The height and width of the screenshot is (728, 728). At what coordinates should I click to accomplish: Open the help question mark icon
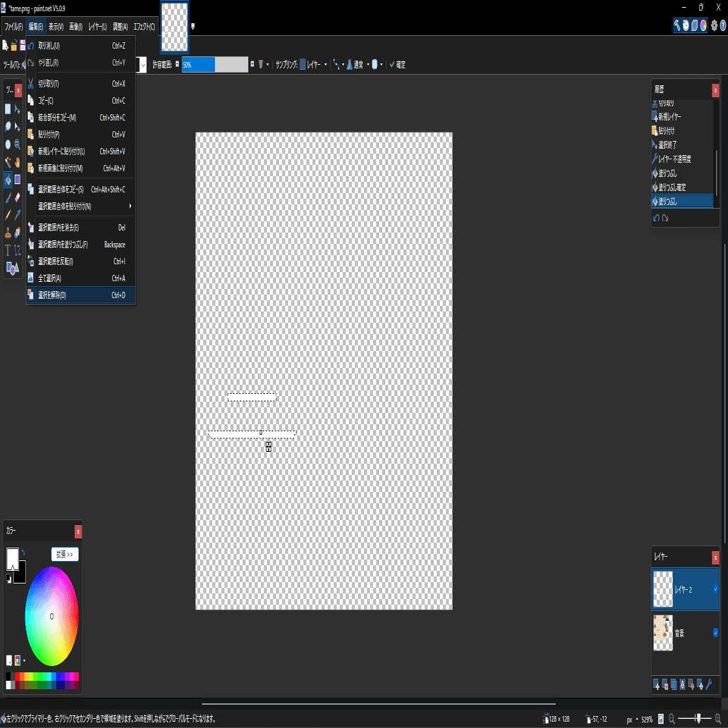pos(723,25)
